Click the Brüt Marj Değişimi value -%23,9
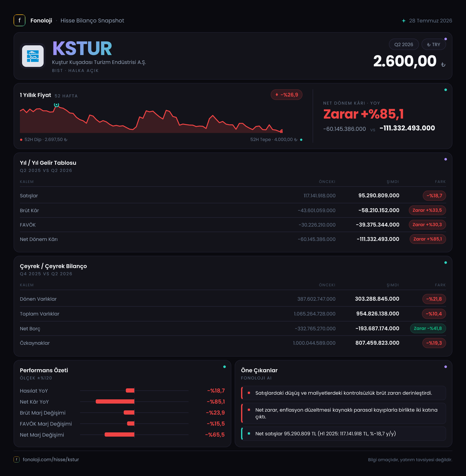The image size is (466, 476). point(215,413)
